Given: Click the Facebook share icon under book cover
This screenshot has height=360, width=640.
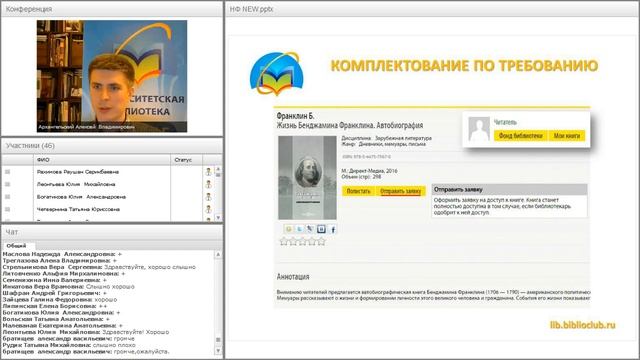Looking at the screenshot, I should (333, 229).
